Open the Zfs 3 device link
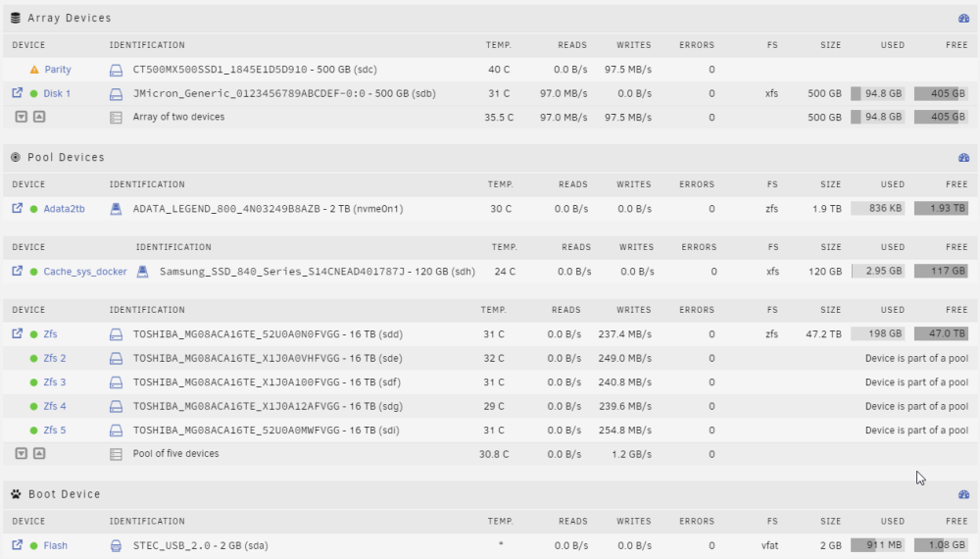980x559 pixels. (x=54, y=382)
